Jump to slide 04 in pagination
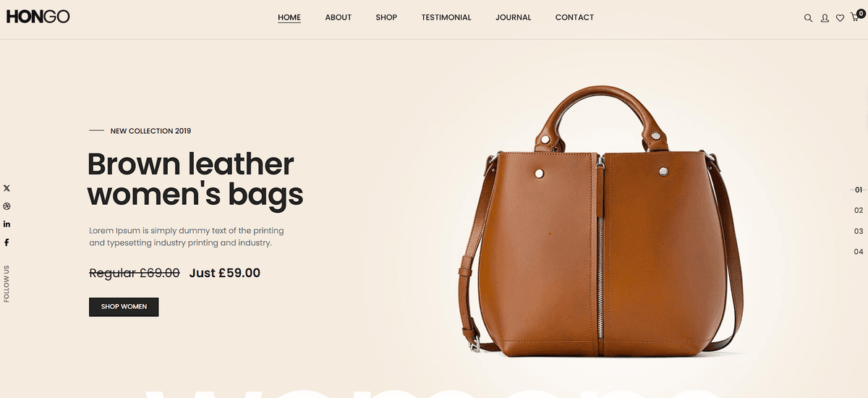This screenshot has width=868, height=398. coord(859,252)
